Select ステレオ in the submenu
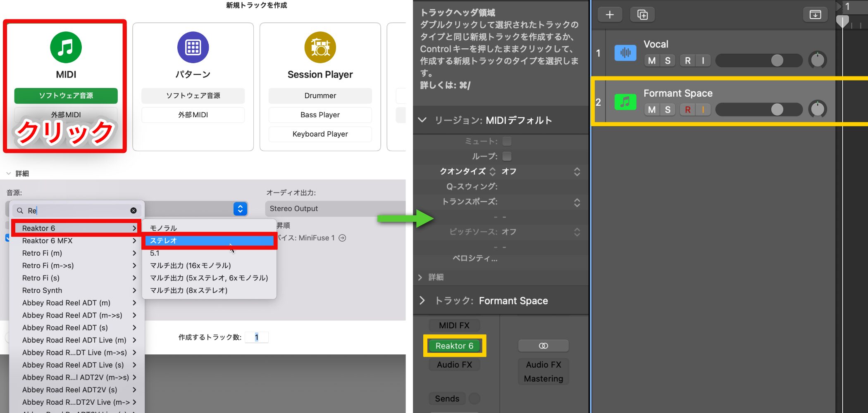868x413 pixels. coord(208,241)
